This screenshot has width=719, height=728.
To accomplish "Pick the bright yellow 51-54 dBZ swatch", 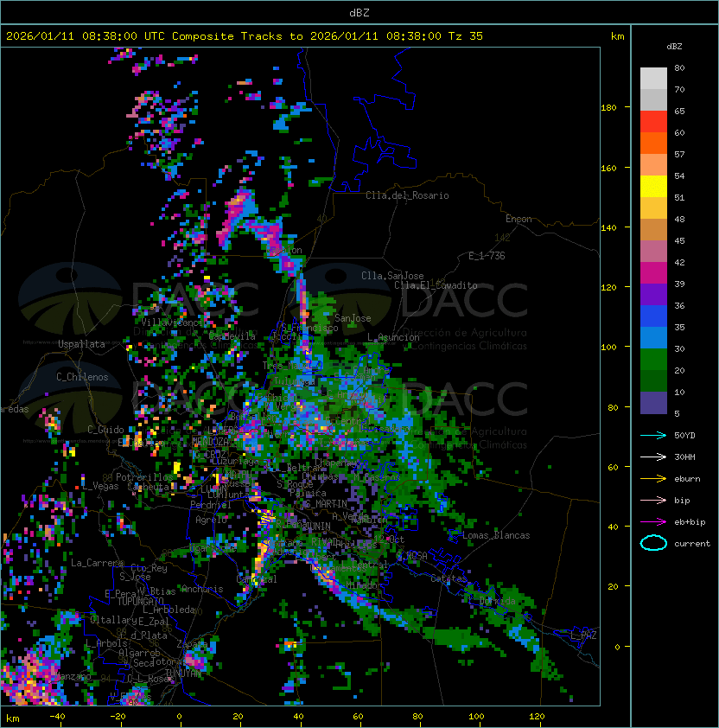I will (653, 187).
